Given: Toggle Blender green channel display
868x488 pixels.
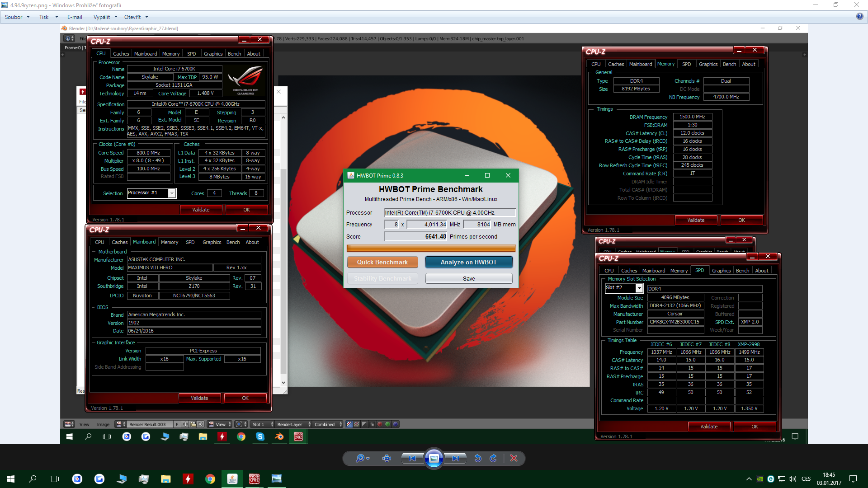Looking at the screenshot, I should pos(387,424).
